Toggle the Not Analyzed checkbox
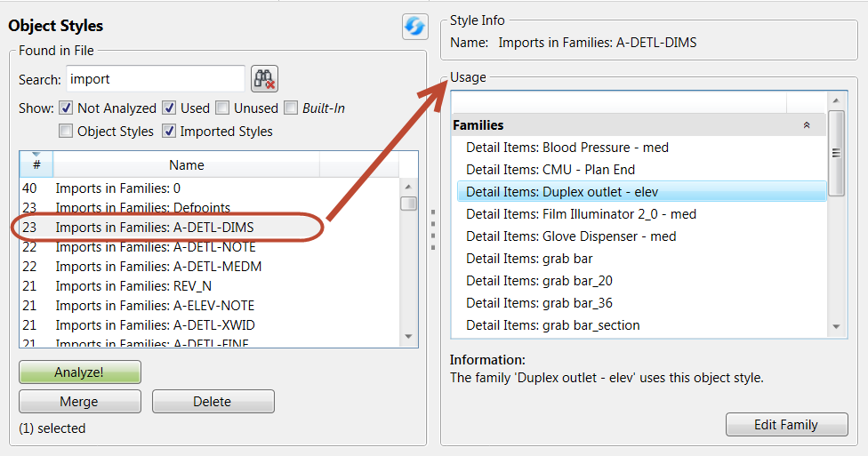The height and width of the screenshot is (456, 868). [65, 108]
